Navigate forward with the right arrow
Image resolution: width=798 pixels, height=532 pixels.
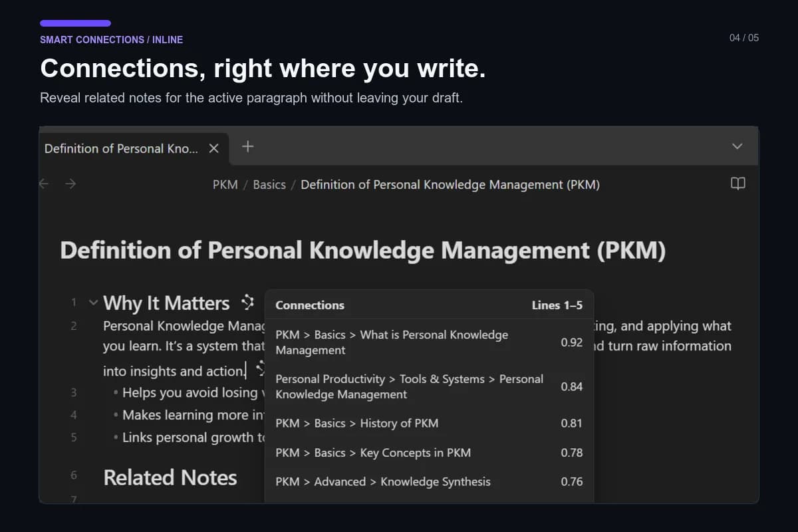(70, 184)
